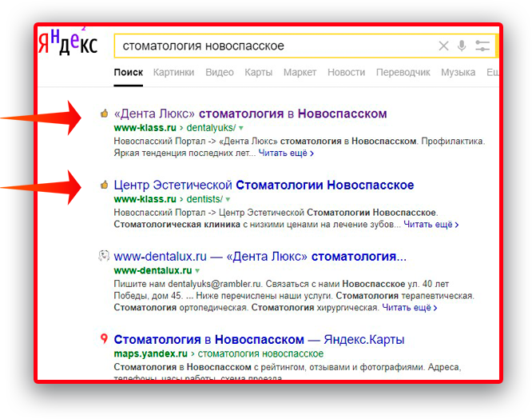Viewport: 532px width, 419px height.
Task: Open Центр Эстетической Стоматологии Новоспасское result
Action: click(x=264, y=185)
